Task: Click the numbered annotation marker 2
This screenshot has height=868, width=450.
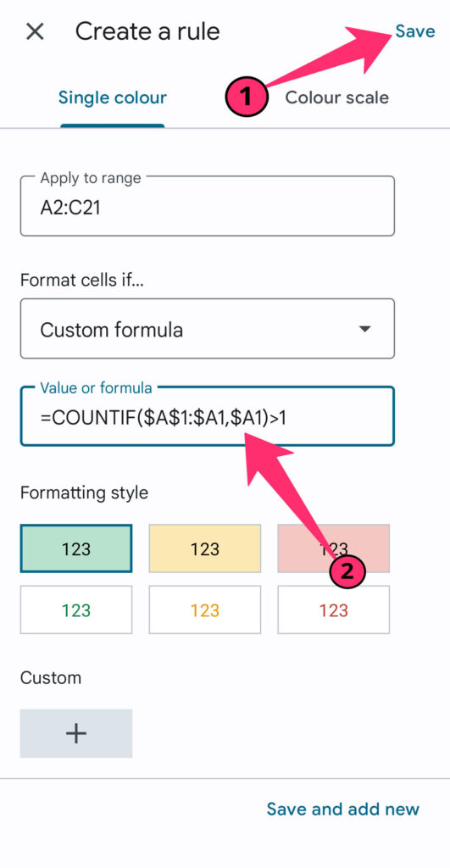Action: 347,571
